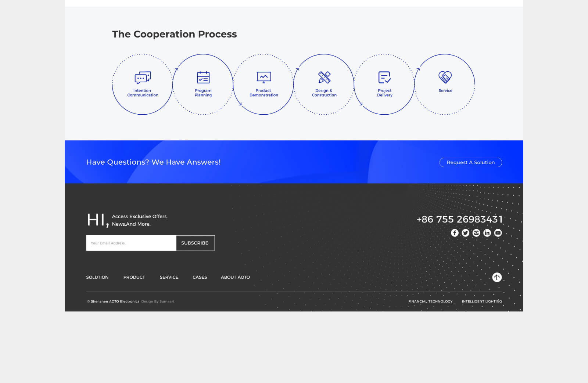The image size is (588, 383).
Task: Click the Intention Communication chat icon
Action: pyautogui.click(x=143, y=78)
